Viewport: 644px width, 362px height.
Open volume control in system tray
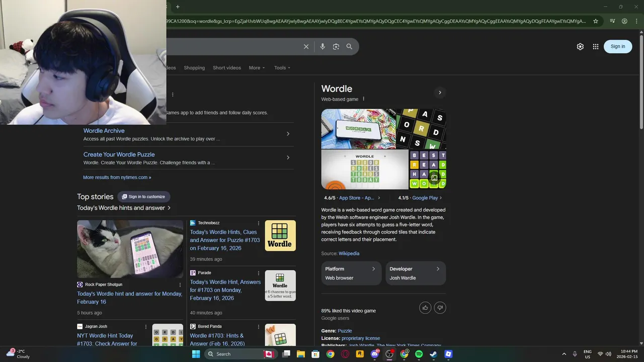coord(608,354)
